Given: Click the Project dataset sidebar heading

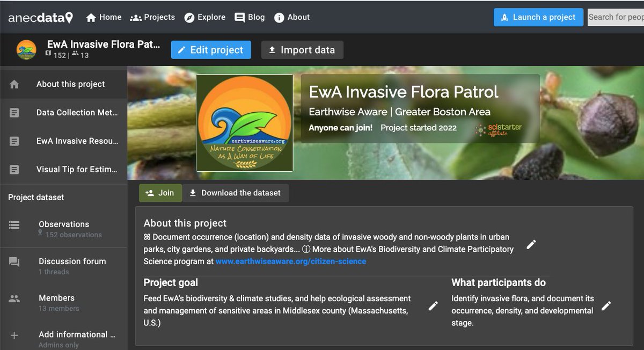Looking at the screenshot, I should 36,198.
